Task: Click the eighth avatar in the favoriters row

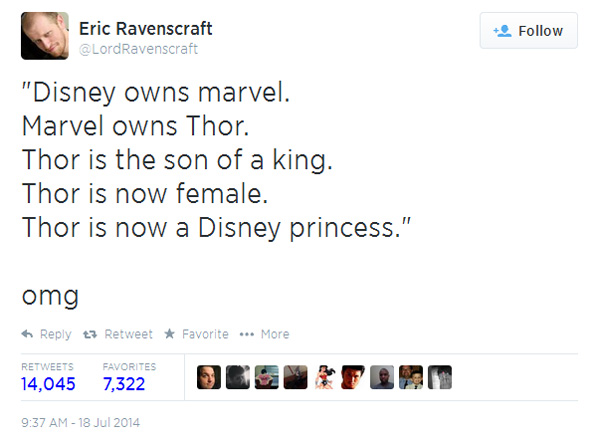Action: point(412,377)
